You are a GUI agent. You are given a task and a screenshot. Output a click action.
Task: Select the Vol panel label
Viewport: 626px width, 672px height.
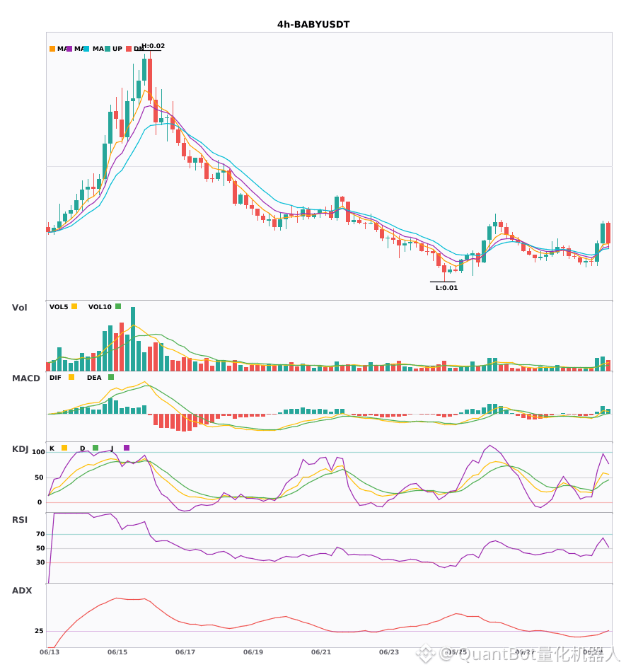(x=19, y=307)
